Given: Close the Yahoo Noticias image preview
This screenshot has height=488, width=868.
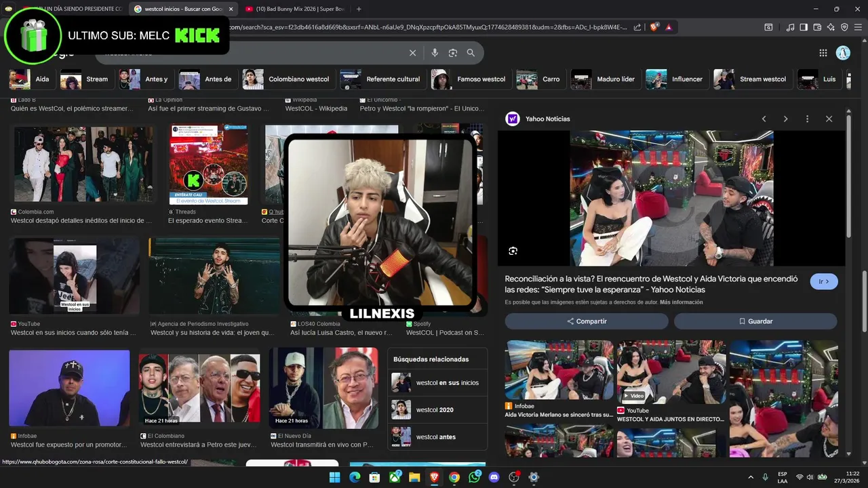Looking at the screenshot, I should [829, 119].
